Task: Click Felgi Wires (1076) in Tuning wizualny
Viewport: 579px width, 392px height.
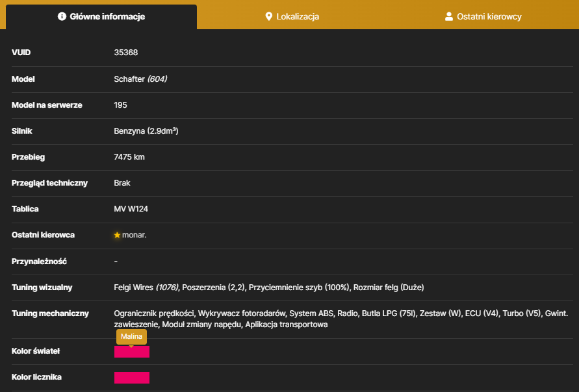Action: coord(146,288)
